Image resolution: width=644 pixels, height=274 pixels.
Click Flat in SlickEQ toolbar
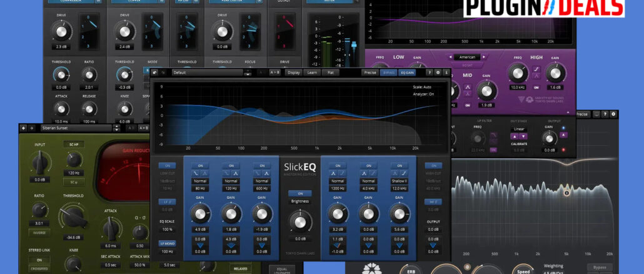point(330,73)
